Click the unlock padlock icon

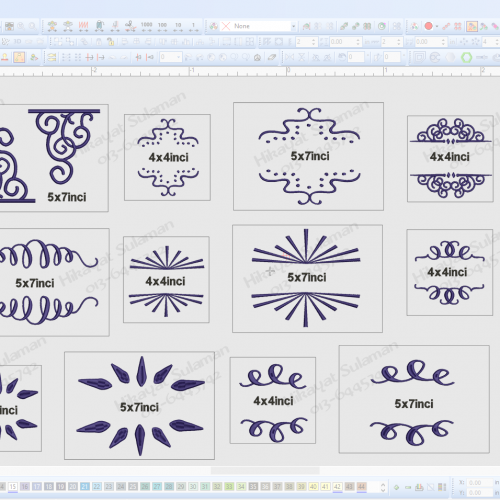click(x=110, y=42)
